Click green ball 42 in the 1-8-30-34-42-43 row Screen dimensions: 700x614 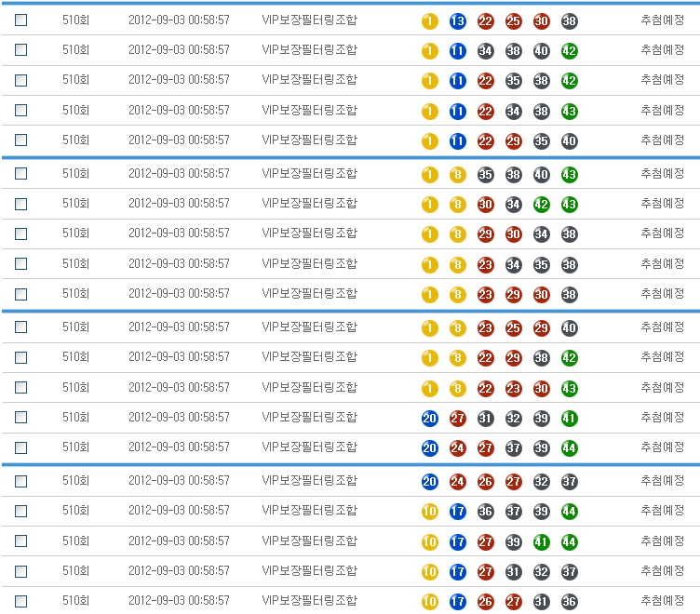pos(541,204)
